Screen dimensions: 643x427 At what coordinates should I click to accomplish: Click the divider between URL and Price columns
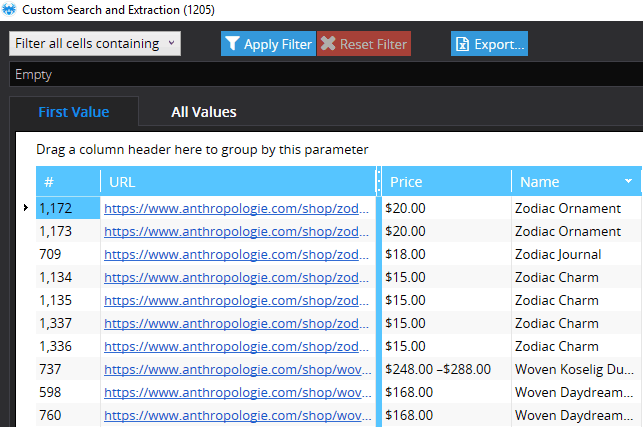pyautogui.click(x=377, y=182)
